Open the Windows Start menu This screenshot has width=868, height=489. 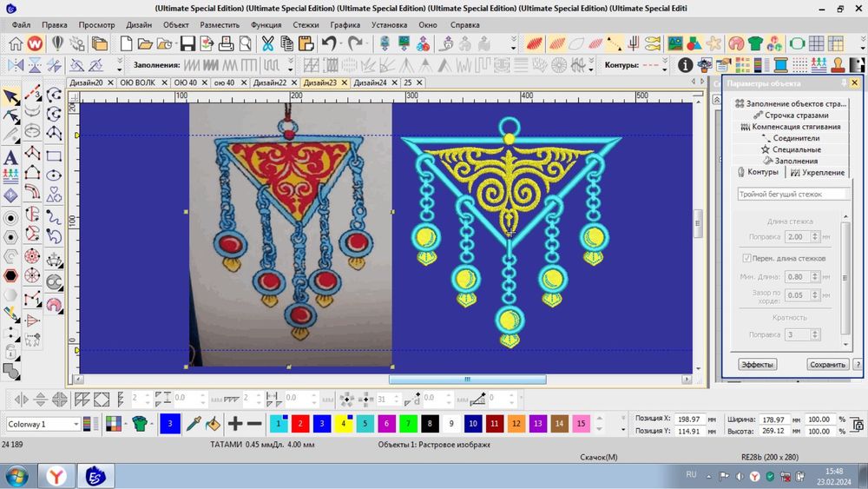pos(18,476)
